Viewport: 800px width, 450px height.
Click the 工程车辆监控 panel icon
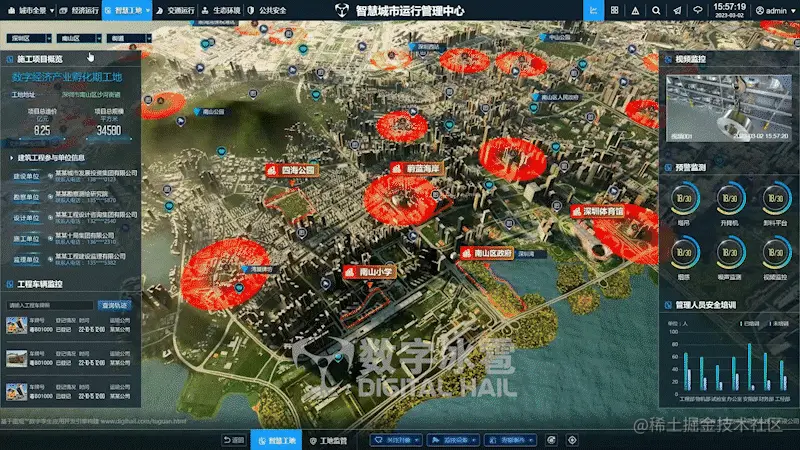point(10,284)
